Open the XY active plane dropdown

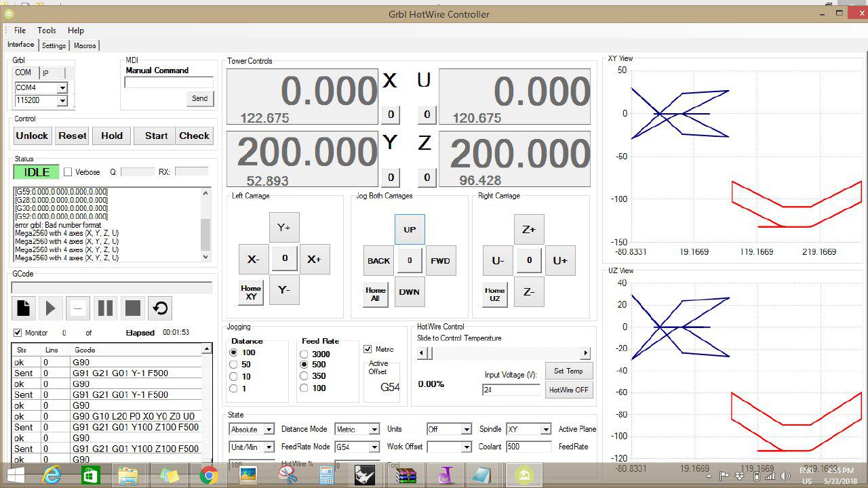546,430
